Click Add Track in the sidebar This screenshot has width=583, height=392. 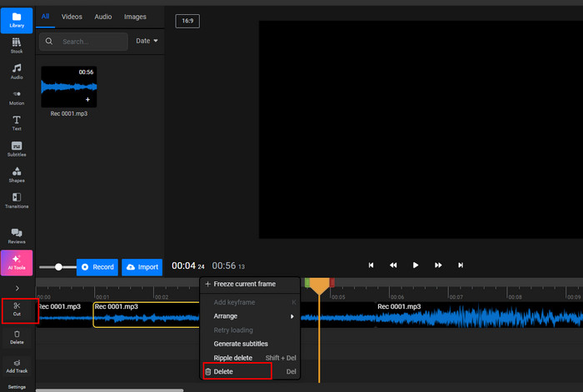pos(17,366)
